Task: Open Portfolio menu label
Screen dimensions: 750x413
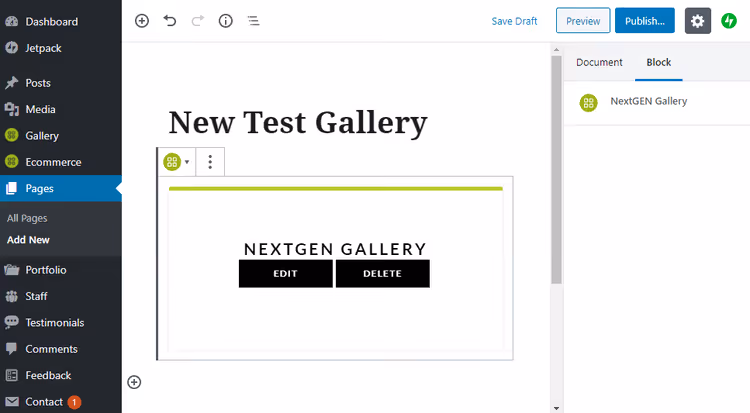Action: coord(46,270)
